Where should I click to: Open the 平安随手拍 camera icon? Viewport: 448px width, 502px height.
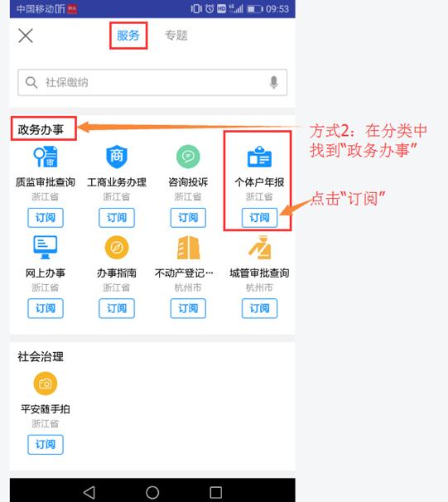[x=46, y=384]
